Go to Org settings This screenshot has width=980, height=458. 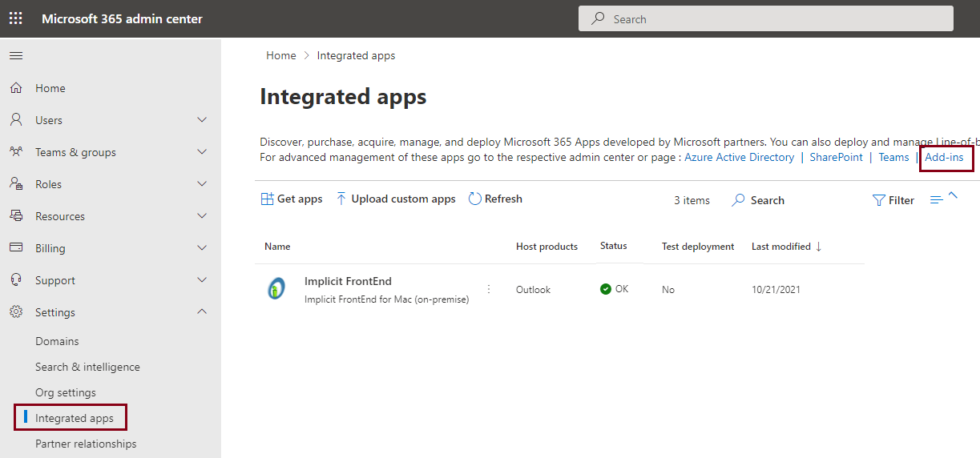66,392
